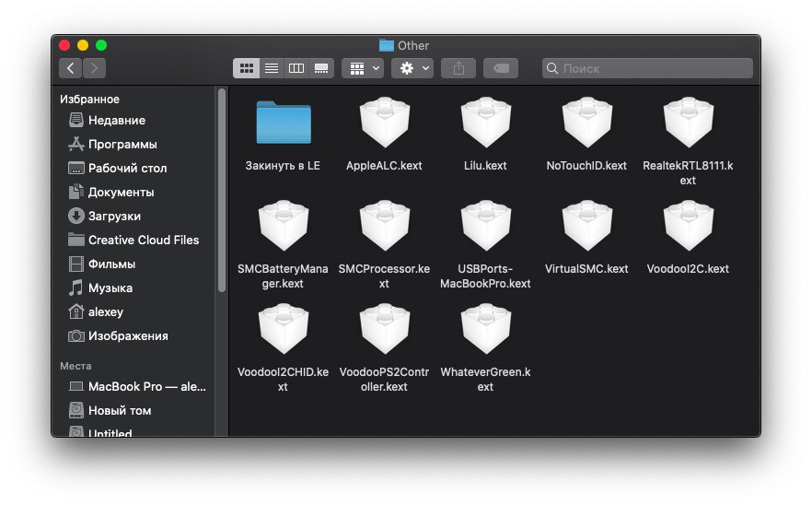This screenshot has height=505, width=812.
Task: Select the RealtekRTL8111.kext icon
Action: (689, 123)
